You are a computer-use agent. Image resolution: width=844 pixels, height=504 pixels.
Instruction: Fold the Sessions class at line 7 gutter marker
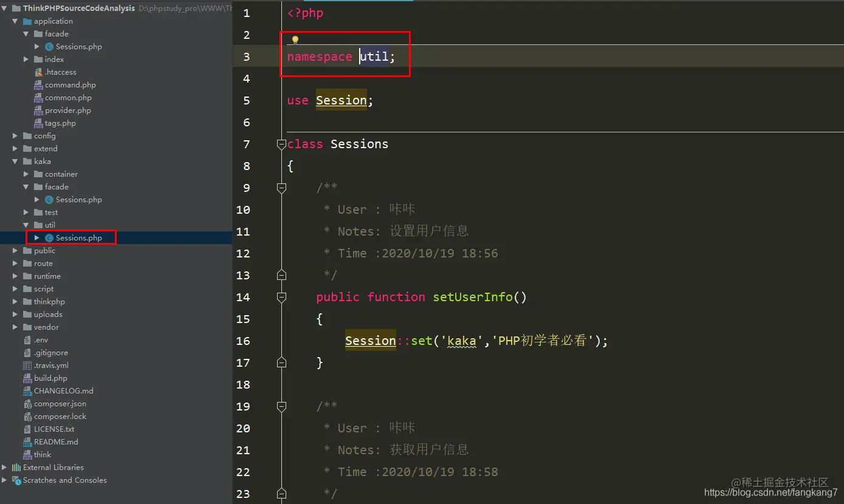(281, 144)
